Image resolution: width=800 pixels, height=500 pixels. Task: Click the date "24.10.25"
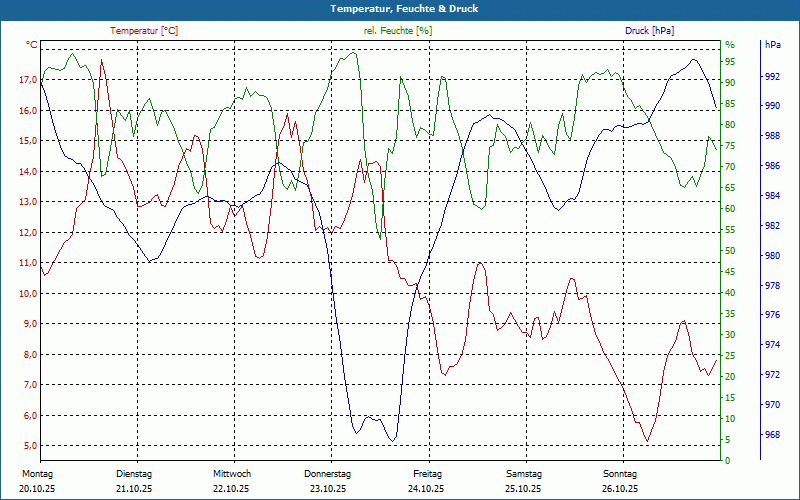point(426,489)
